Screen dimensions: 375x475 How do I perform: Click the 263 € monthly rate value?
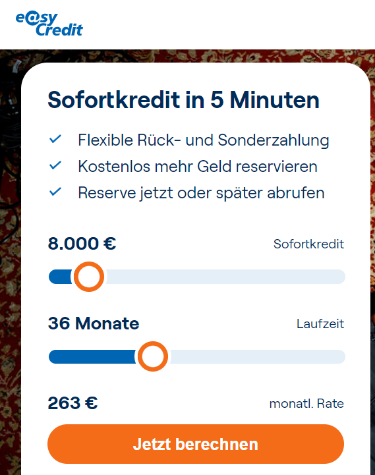point(73,403)
